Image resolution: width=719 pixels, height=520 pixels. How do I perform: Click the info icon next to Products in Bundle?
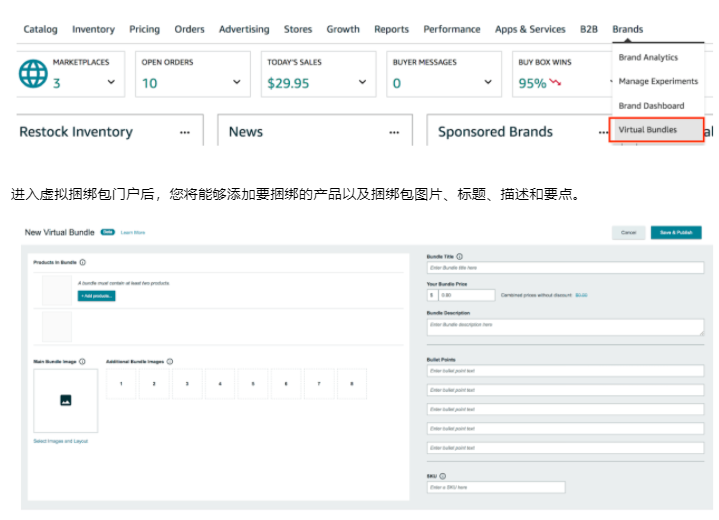click(83, 262)
